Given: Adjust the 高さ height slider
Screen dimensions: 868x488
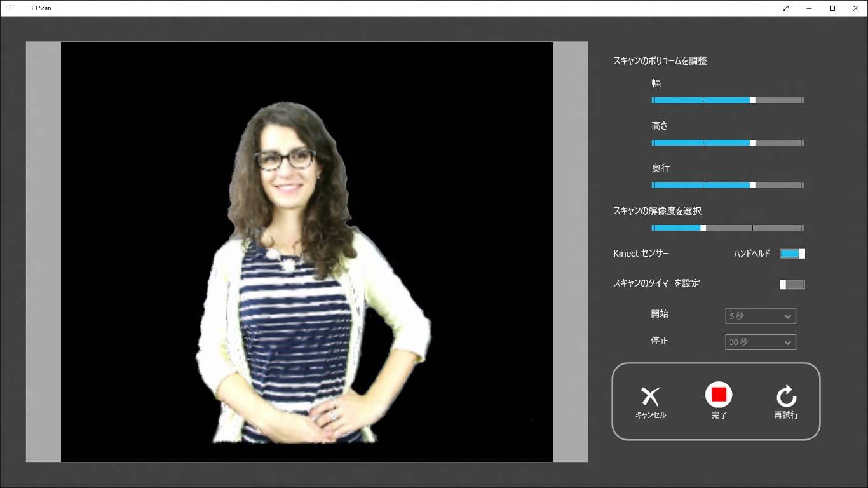Looking at the screenshot, I should (752, 142).
